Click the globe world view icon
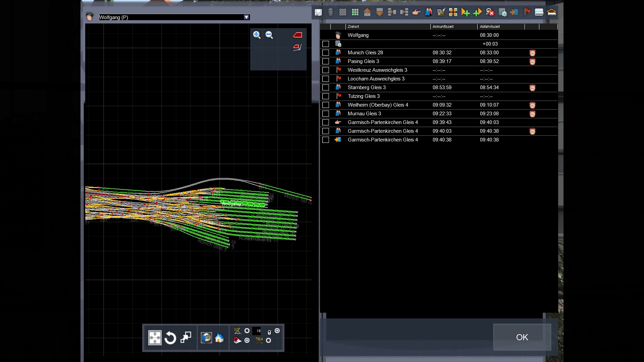This screenshot has height=362, width=644. click(x=206, y=338)
